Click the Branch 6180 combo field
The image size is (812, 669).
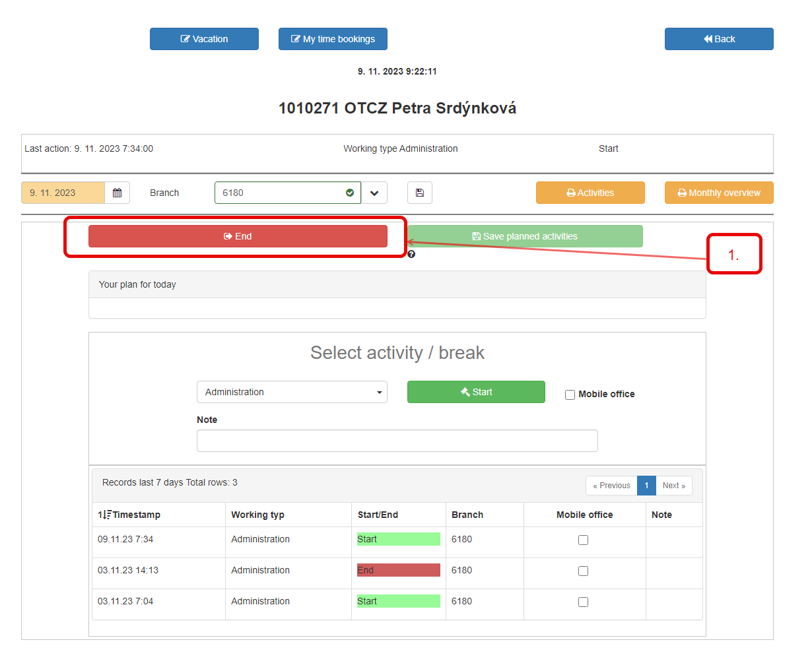pyautogui.click(x=288, y=193)
